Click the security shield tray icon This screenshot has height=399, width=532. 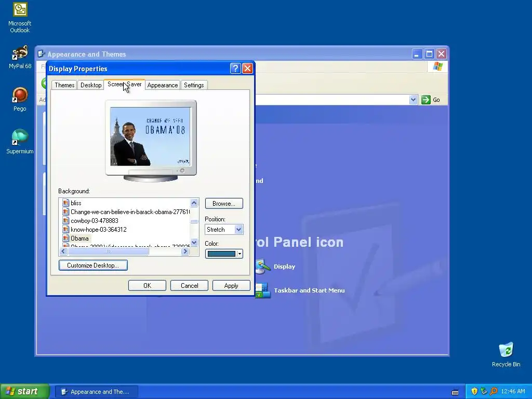point(474,391)
